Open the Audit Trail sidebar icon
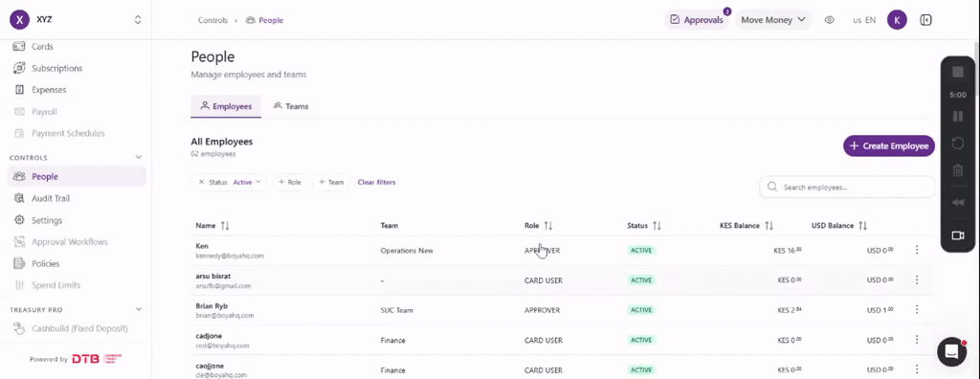The image size is (980, 379). coord(19,198)
